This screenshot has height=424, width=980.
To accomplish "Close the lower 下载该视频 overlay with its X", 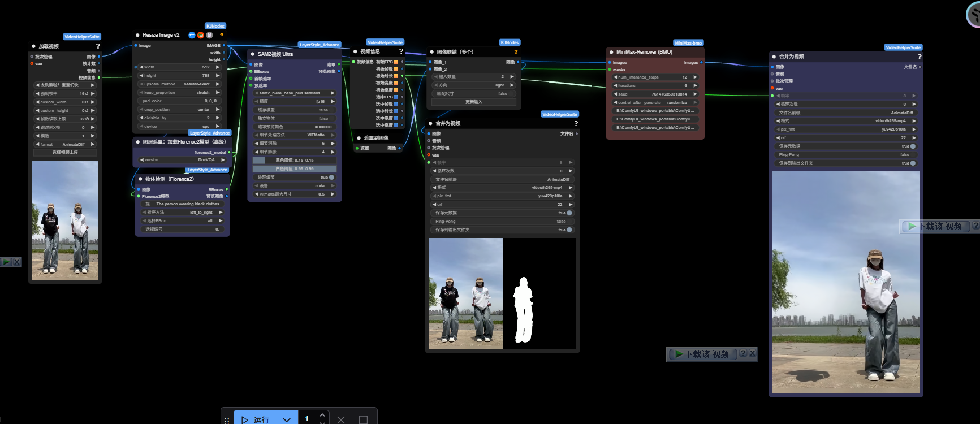I will (x=752, y=353).
